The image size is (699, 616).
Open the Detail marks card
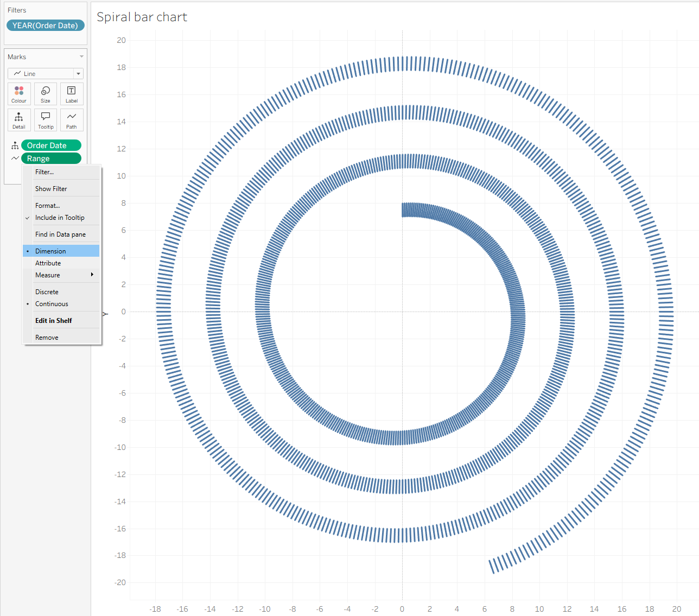click(19, 119)
